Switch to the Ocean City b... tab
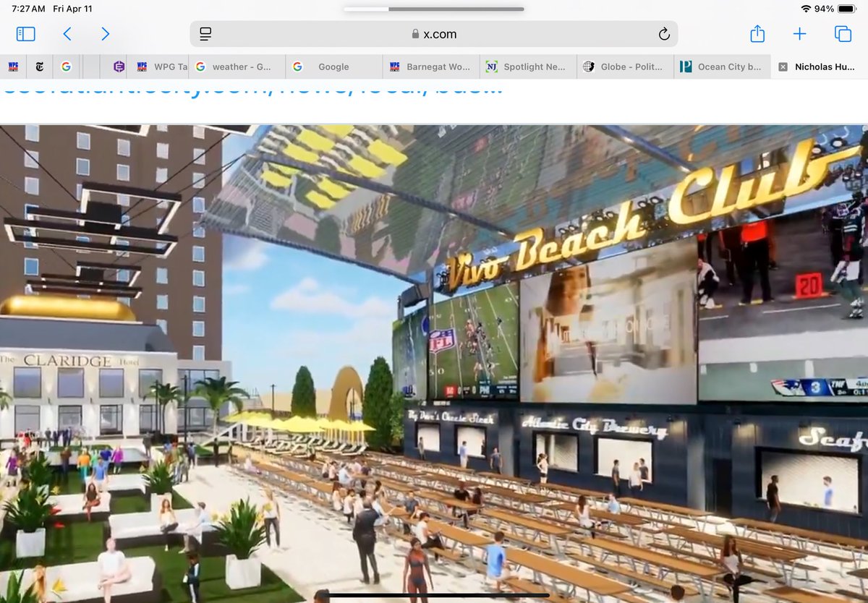This screenshot has height=603, width=868. [x=722, y=67]
